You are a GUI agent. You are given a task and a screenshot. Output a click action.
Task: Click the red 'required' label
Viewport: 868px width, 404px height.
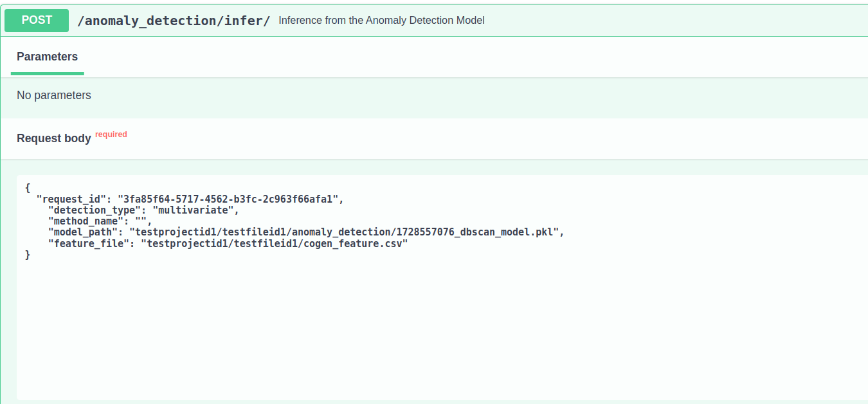(x=111, y=134)
